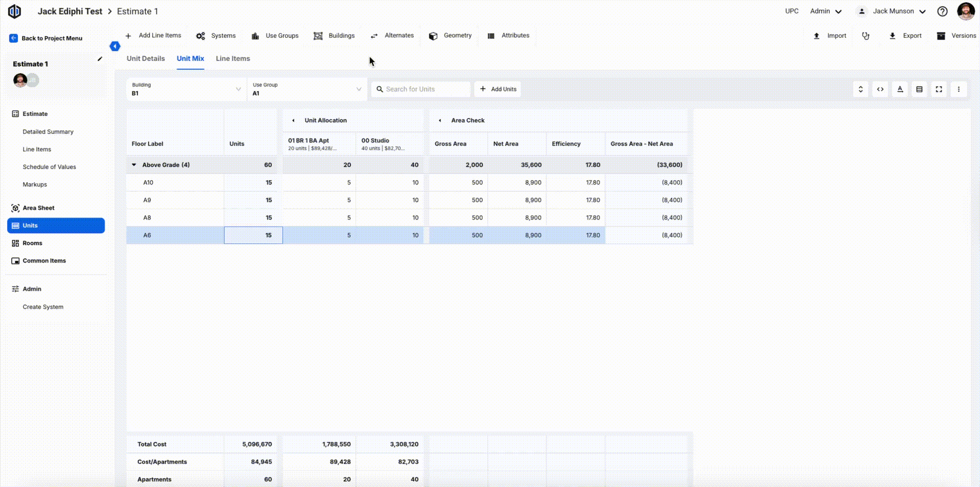
Task: Switch to the Line Items tab
Action: point(233,59)
